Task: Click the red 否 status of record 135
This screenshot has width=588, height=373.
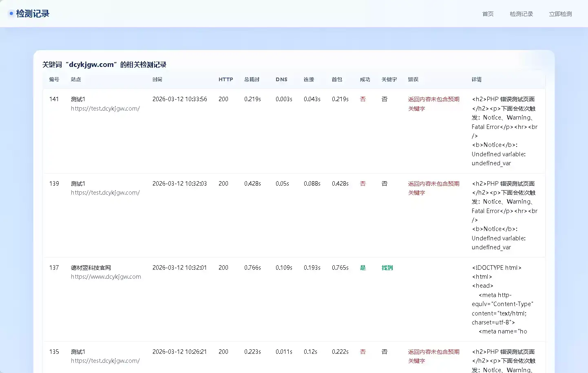Action: click(363, 351)
